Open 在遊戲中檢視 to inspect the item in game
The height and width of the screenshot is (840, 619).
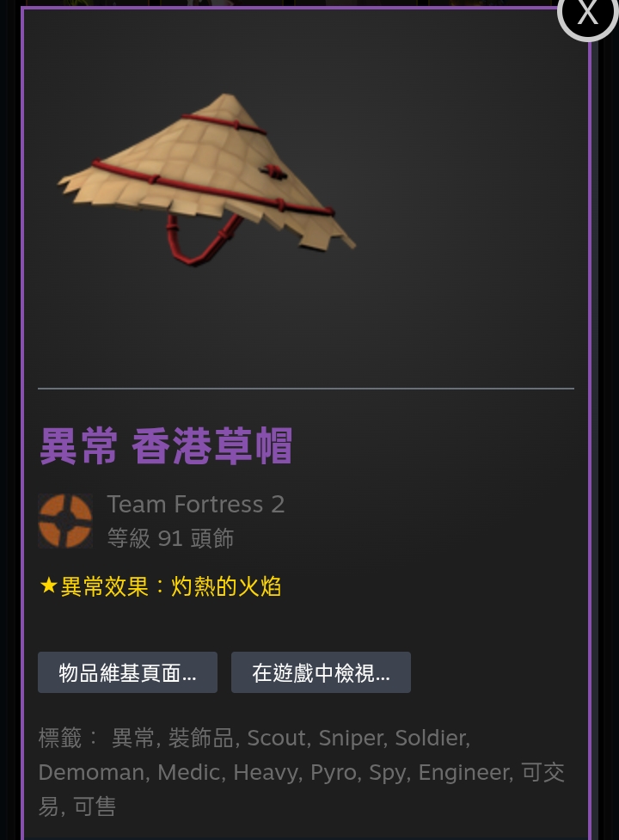pos(321,672)
